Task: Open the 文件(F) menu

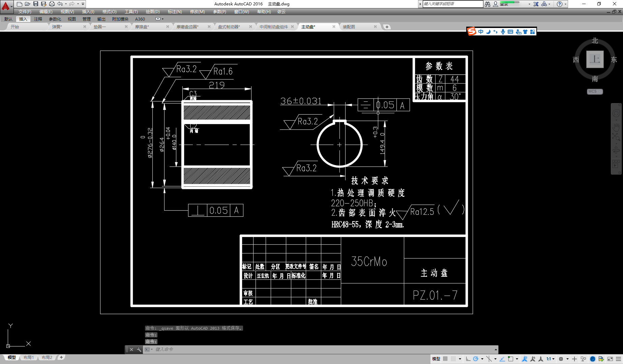Action: point(25,11)
